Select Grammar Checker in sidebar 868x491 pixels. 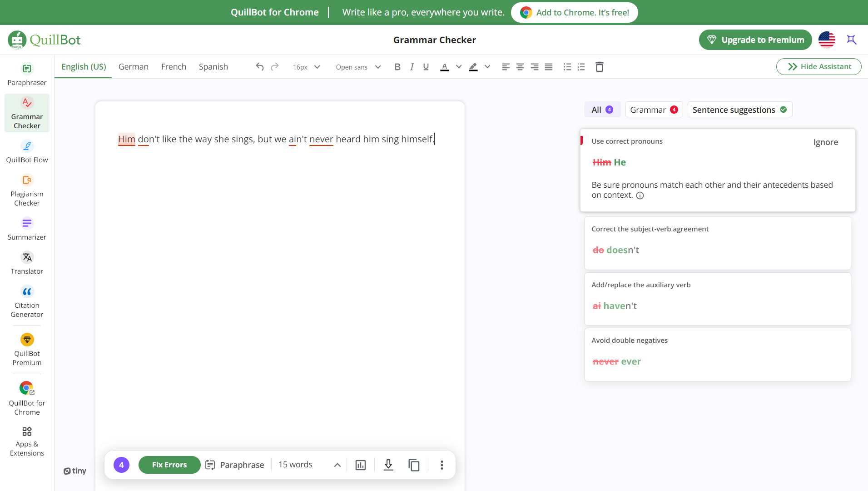tap(27, 113)
